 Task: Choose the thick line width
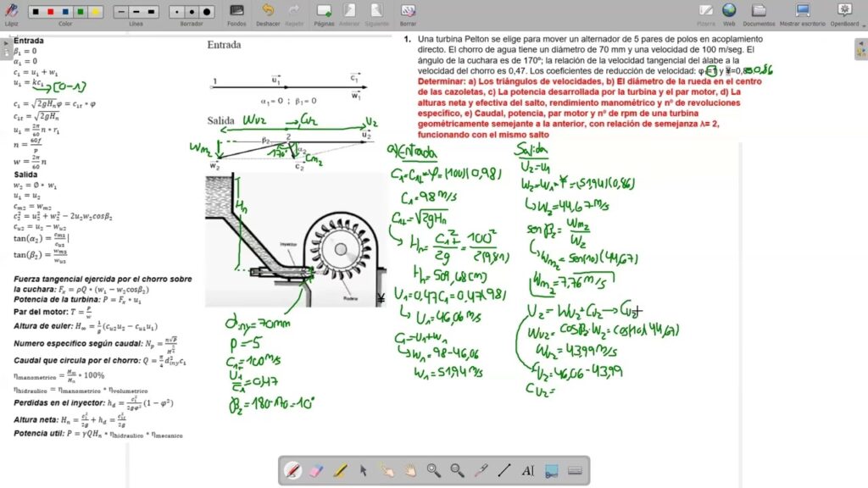pos(150,12)
